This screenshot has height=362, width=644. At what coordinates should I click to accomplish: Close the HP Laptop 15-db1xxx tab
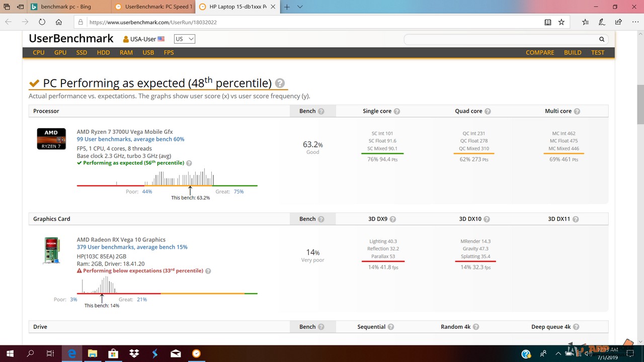(x=272, y=7)
